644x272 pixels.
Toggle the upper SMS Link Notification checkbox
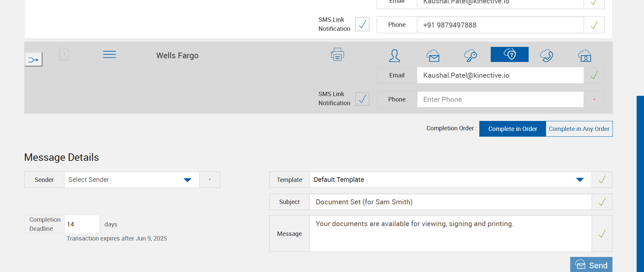point(362,24)
